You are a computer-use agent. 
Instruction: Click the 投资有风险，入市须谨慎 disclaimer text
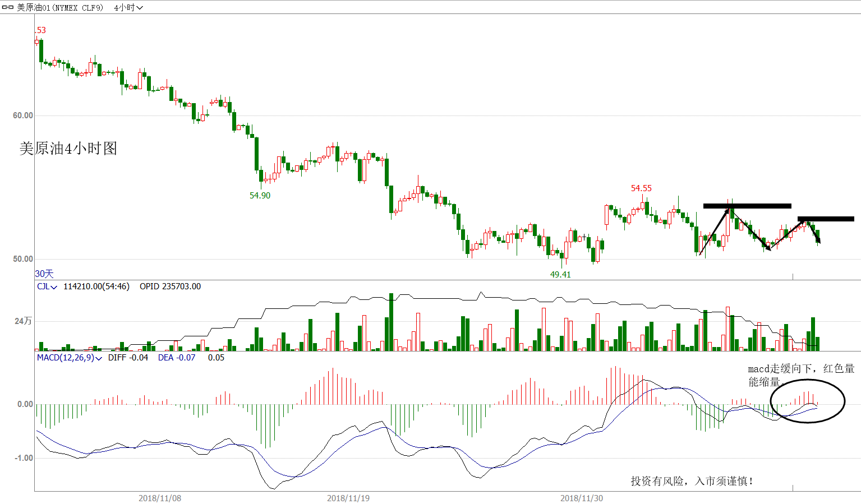click(x=692, y=481)
